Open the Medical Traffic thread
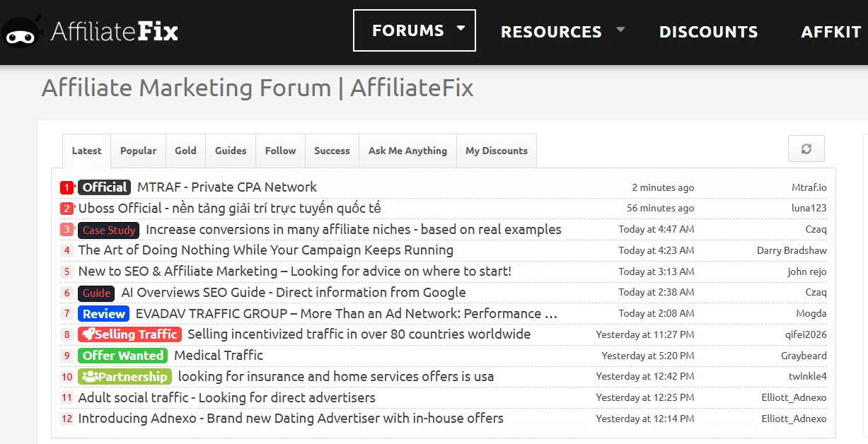The height and width of the screenshot is (444, 868). (219, 355)
